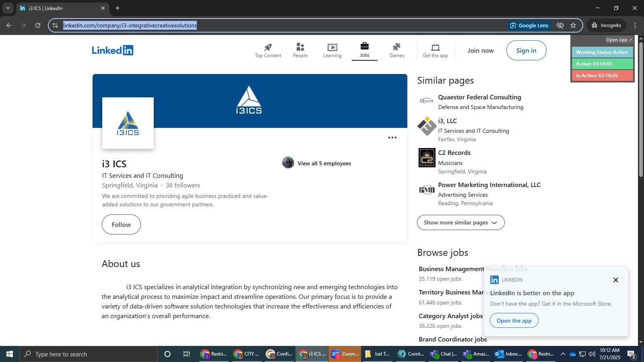Click the OneDrive cloud tray icon
The width and height of the screenshot is (644, 362).
(573, 354)
